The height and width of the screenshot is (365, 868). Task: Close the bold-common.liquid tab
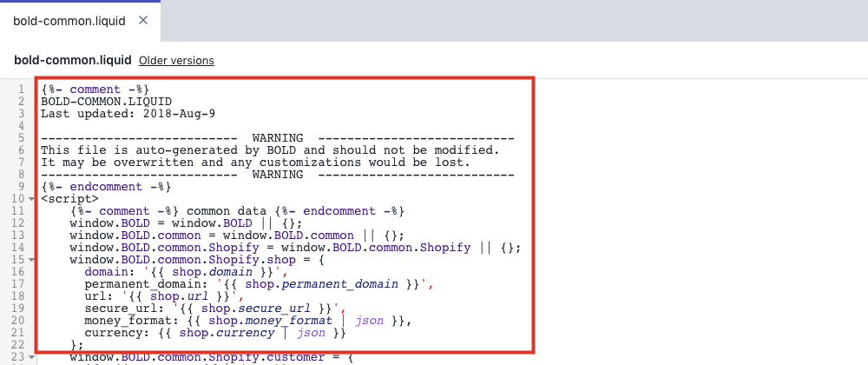coord(143,21)
